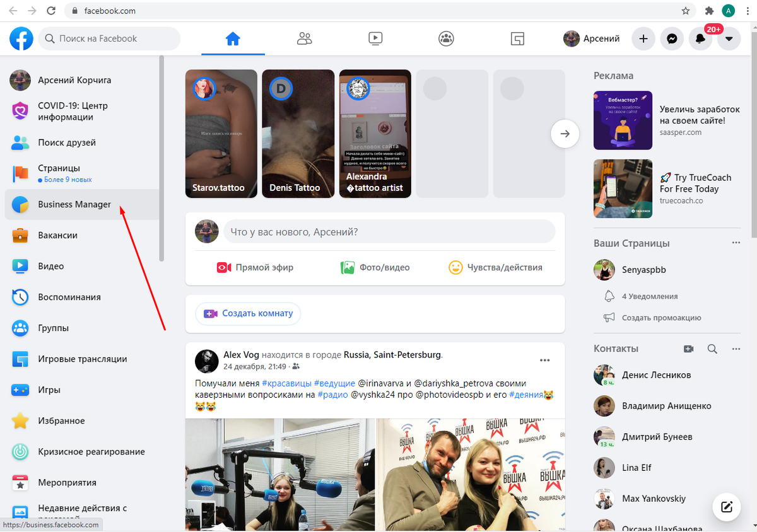Open the Alexandra tattoo artist story
The height and width of the screenshot is (532, 757).
375,134
